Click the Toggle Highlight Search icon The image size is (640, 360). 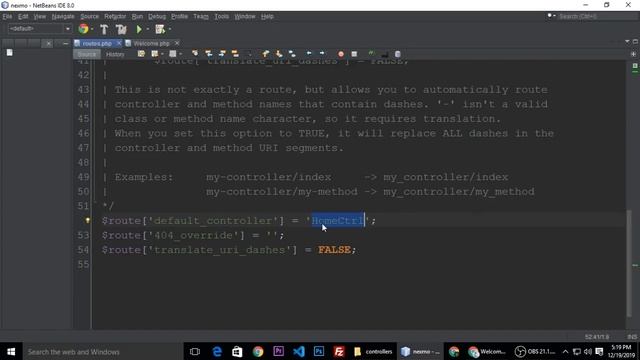235,54
